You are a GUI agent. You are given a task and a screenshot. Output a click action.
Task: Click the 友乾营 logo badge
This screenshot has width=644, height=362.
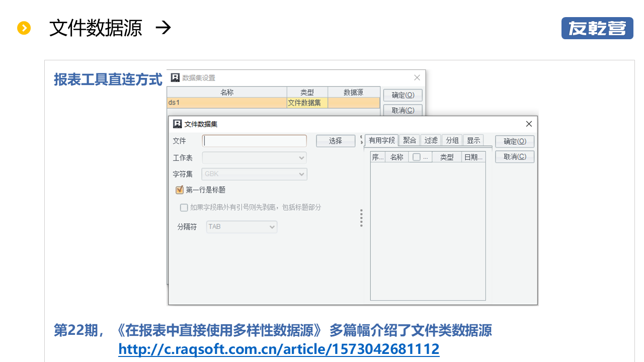coord(597,28)
